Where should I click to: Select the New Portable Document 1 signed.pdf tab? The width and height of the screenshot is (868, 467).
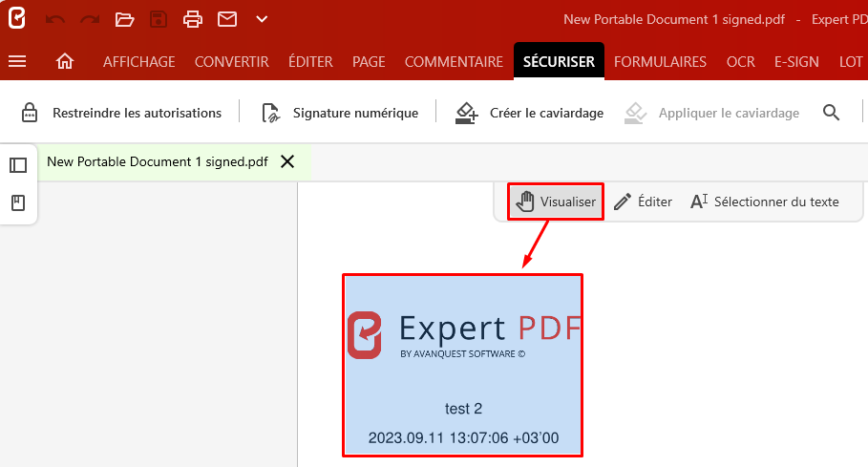[158, 161]
